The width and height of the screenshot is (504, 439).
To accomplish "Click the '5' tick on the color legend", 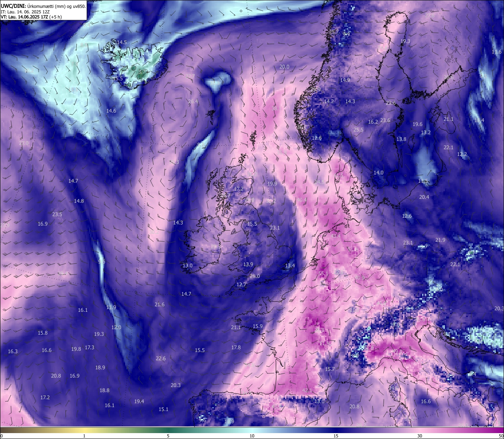I will click(168, 436).
